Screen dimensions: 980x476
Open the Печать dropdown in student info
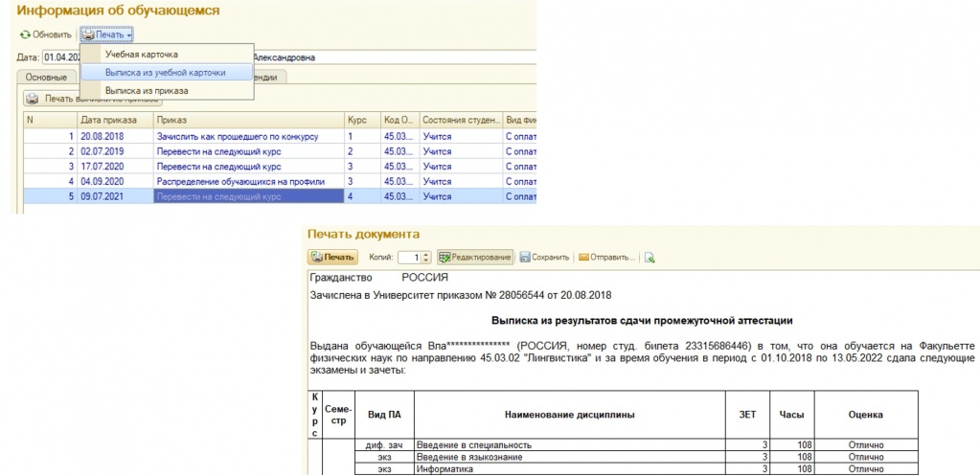[x=107, y=34]
